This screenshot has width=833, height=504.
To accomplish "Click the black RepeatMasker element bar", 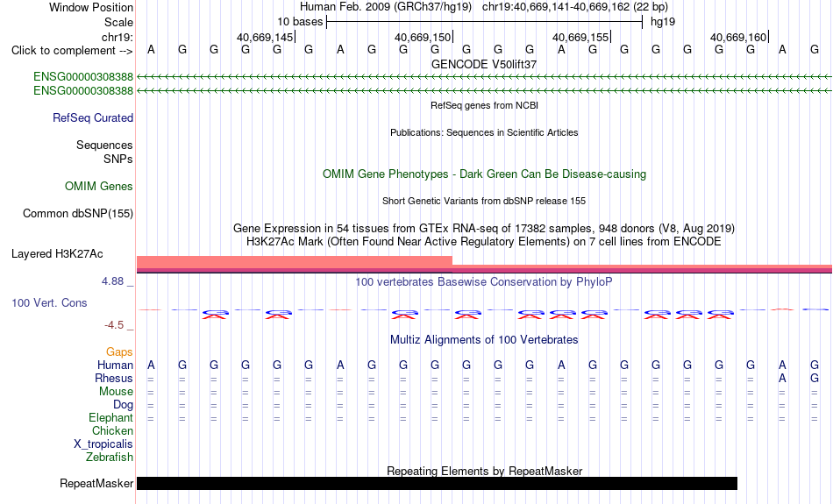I will [x=438, y=483].
